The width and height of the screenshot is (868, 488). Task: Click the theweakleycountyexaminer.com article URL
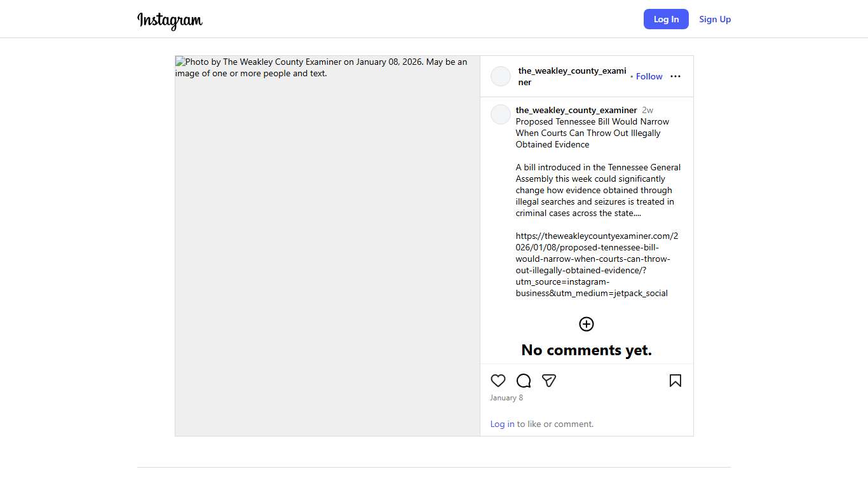point(596,264)
